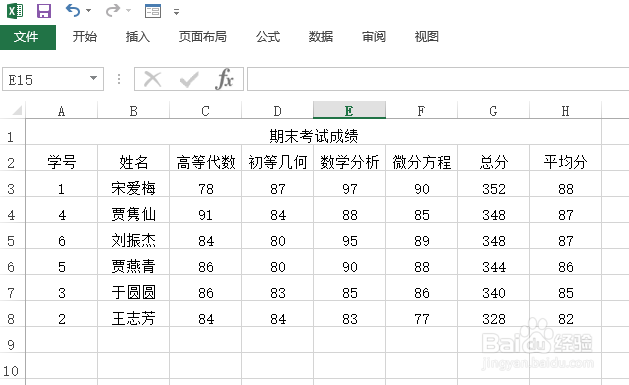This screenshot has height=385, width=629.
Task: Switch to the 视图 ribbon tab
Action: [426, 37]
